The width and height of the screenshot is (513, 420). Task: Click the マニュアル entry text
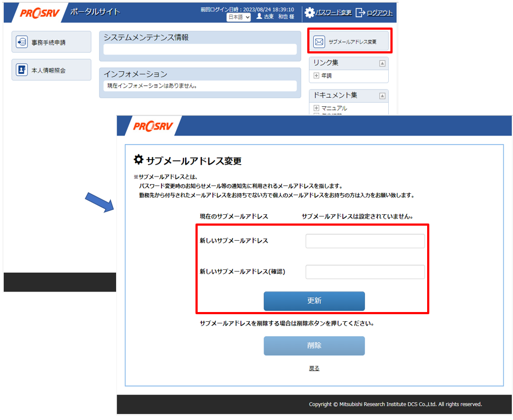tap(334, 108)
